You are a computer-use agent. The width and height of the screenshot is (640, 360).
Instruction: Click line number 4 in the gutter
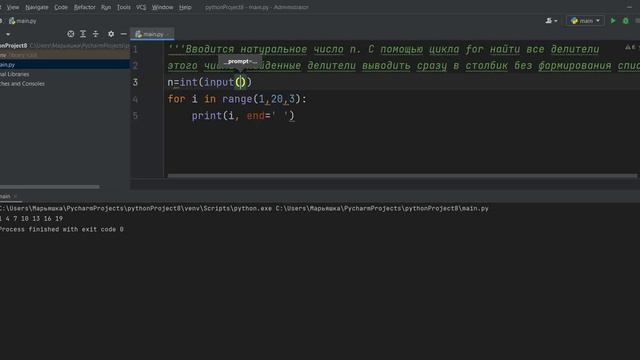[135, 99]
